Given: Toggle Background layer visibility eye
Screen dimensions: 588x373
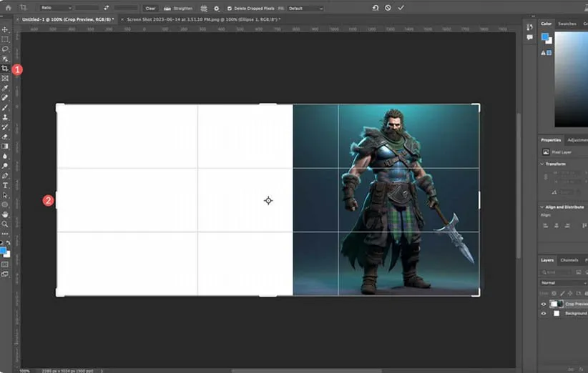Looking at the screenshot, I should (544, 313).
